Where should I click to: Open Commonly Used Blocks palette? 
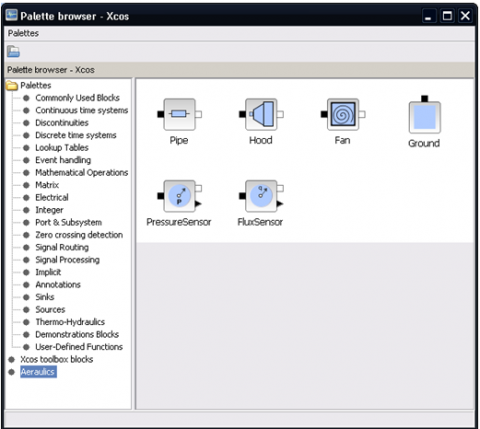pyautogui.click(x=77, y=98)
